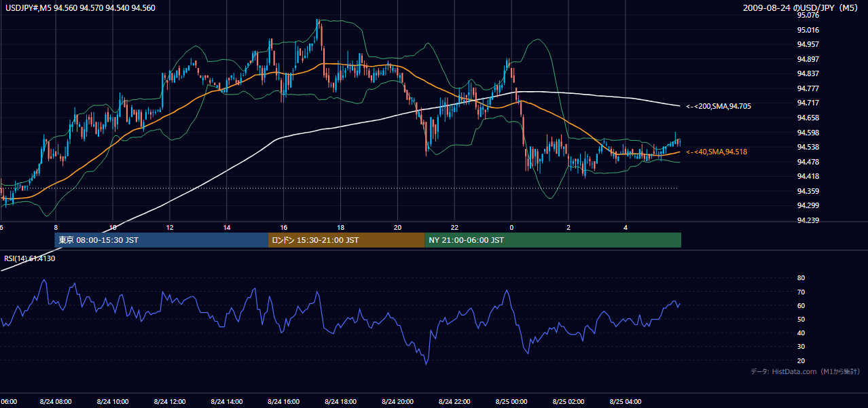Screen dimensions: 868x408
Task: Click price axis value 94.837
Action: pyautogui.click(x=808, y=73)
